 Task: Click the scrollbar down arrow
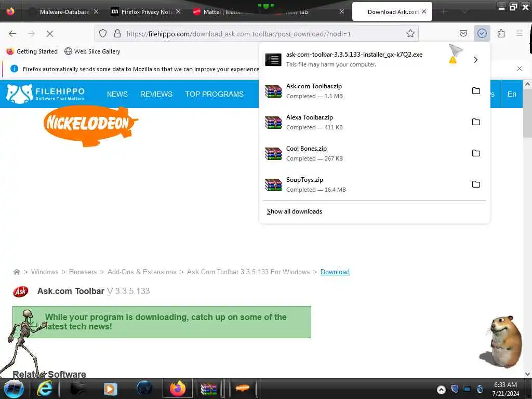click(x=527, y=374)
